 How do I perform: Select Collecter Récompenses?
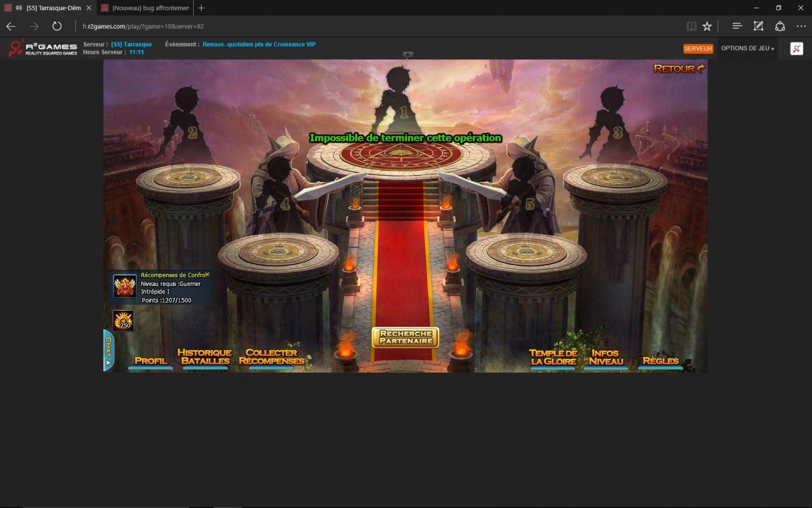pos(271,356)
